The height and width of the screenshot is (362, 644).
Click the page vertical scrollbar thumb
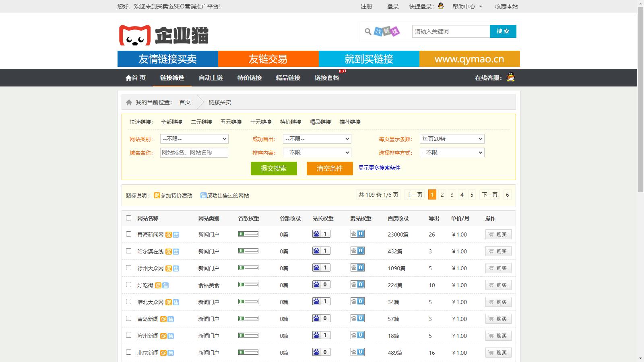click(x=640, y=101)
